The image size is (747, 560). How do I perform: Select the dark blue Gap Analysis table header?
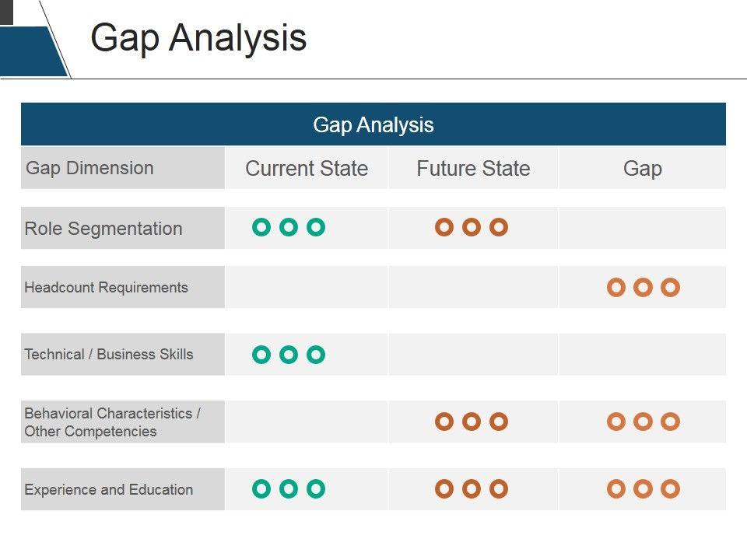(x=373, y=124)
